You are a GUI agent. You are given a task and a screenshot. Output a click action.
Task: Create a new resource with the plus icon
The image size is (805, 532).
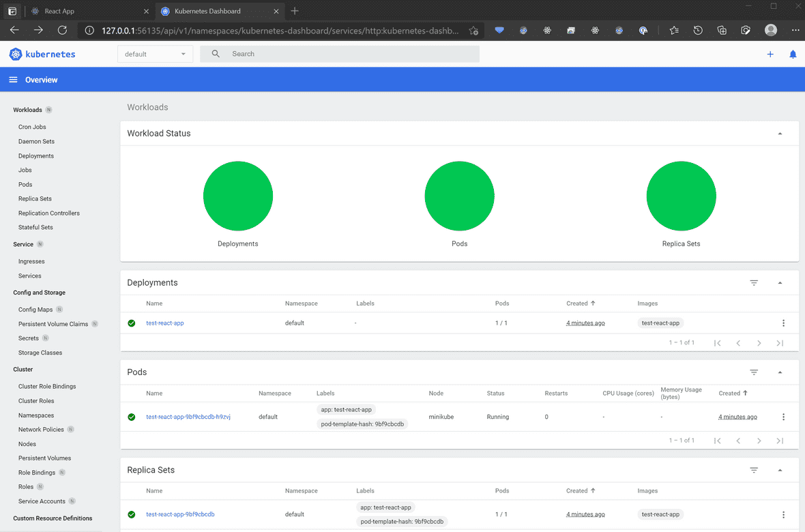pyautogui.click(x=770, y=54)
